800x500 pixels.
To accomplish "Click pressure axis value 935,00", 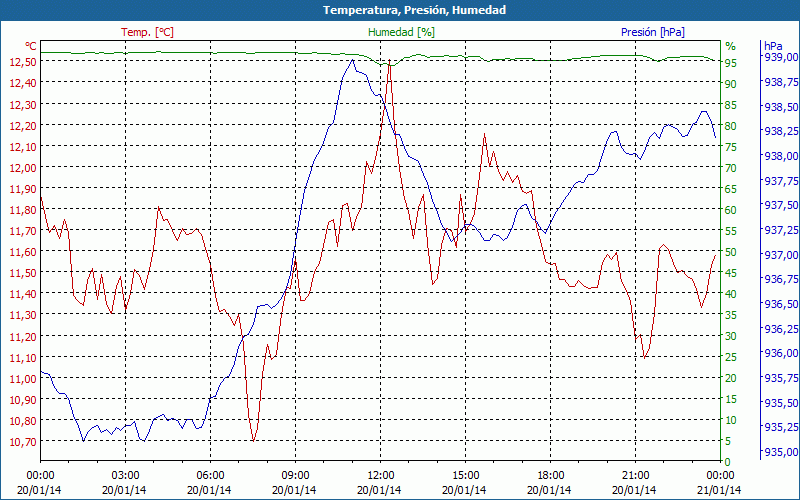I will 780,452.
